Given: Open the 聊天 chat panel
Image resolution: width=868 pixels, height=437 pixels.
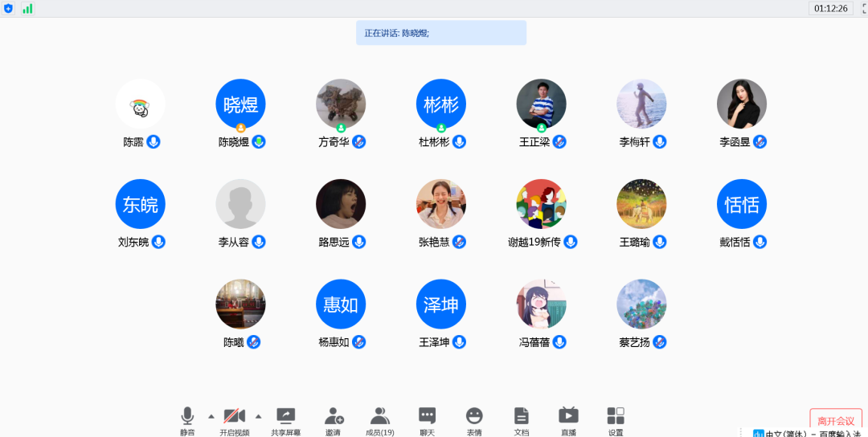Looking at the screenshot, I should tap(427, 416).
